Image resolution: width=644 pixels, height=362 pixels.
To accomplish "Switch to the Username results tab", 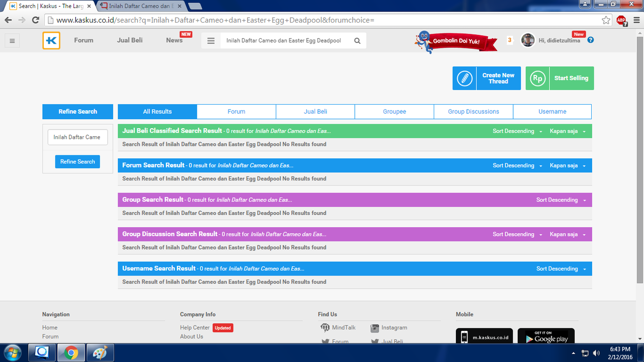I will (x=552, y=112).
